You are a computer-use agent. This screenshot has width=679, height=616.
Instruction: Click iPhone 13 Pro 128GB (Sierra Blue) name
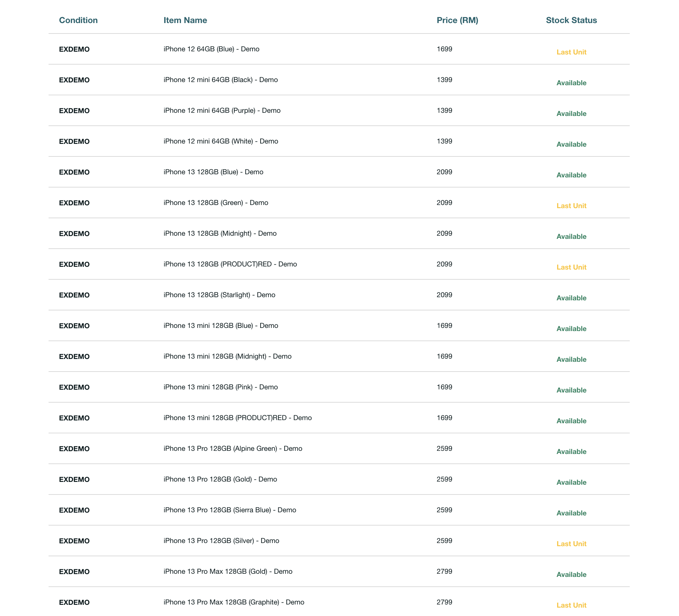(x=229, y=510)
